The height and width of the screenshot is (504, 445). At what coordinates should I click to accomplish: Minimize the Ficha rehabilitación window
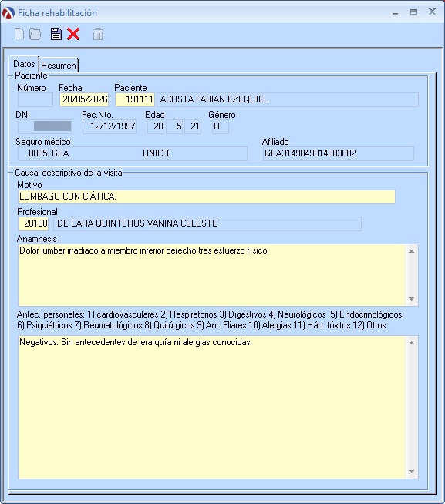tap(395, 13)
